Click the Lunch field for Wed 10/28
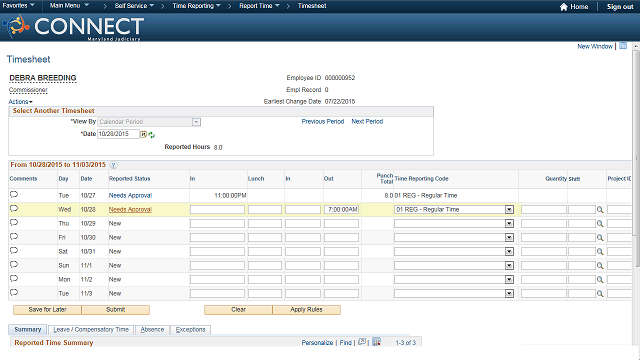This screenshot has height=360, width=640. 265,209
